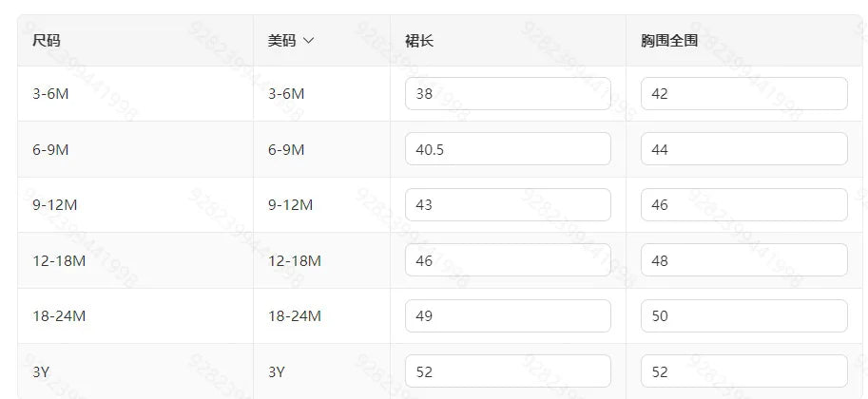Select the 6-9M cell in 美码 column

click(x=286, y=149)
